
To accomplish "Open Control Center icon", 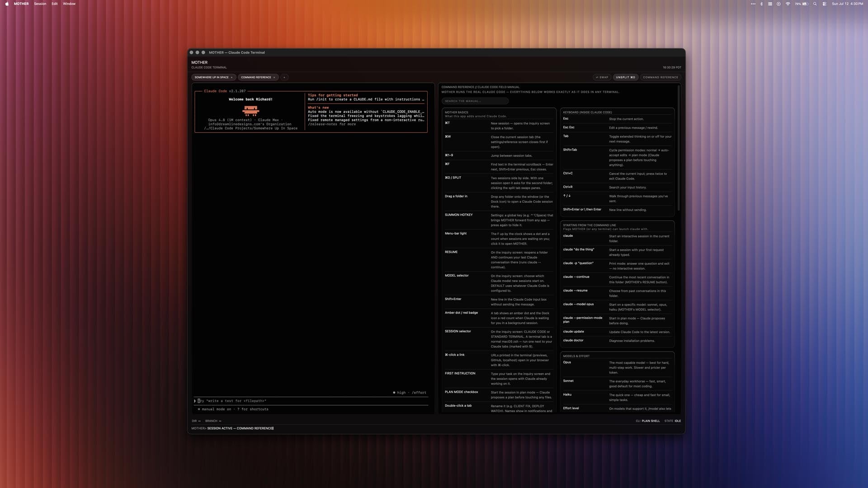I will pyautogui.click(x=825, y=4).
